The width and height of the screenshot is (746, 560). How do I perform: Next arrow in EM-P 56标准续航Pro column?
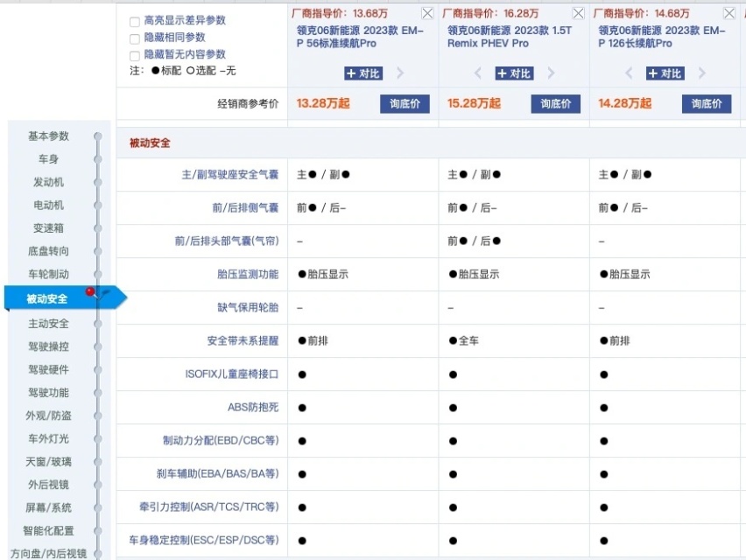click(x=400, y=73)
